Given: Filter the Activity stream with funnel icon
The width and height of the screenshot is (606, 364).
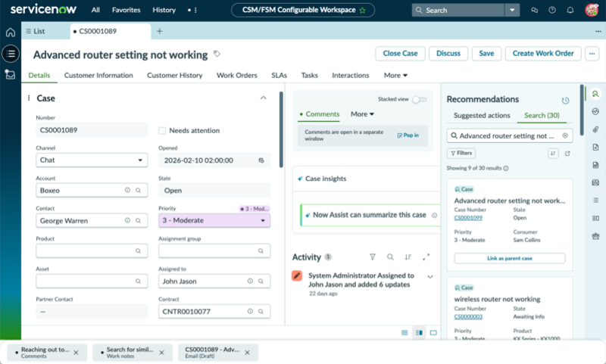Looking at the screenshot, I should click(x=373, y=257).
